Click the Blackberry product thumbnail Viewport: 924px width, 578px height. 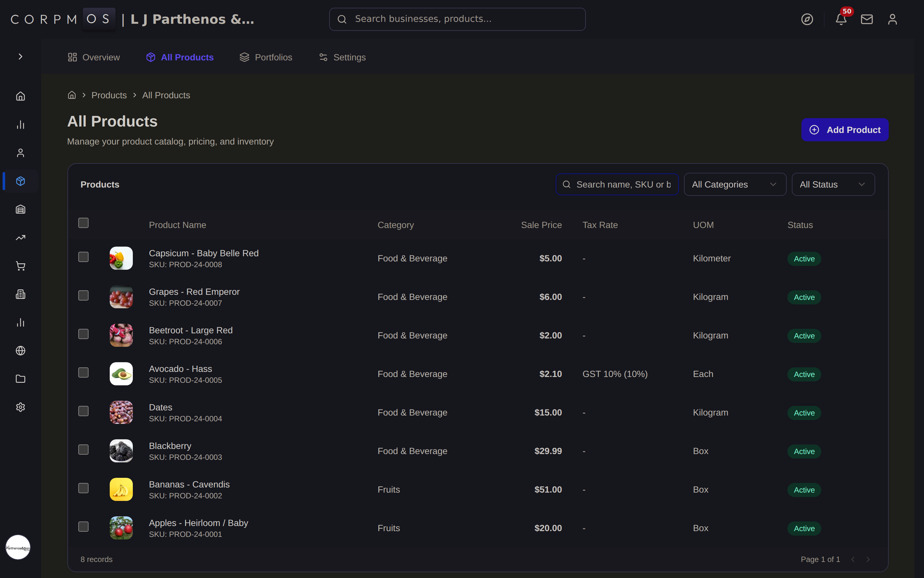pyautogui.click(x=121, y=451)
